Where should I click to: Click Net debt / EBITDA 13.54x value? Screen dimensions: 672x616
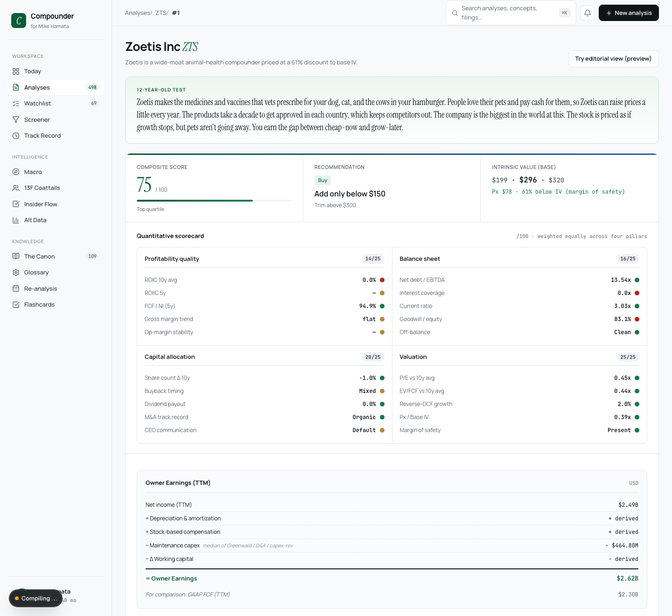coord(621,280)
